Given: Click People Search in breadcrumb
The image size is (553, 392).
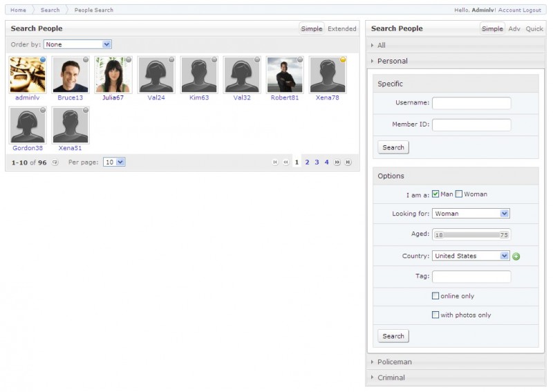Looking at the screenshot, I should (x=94, y=10).
